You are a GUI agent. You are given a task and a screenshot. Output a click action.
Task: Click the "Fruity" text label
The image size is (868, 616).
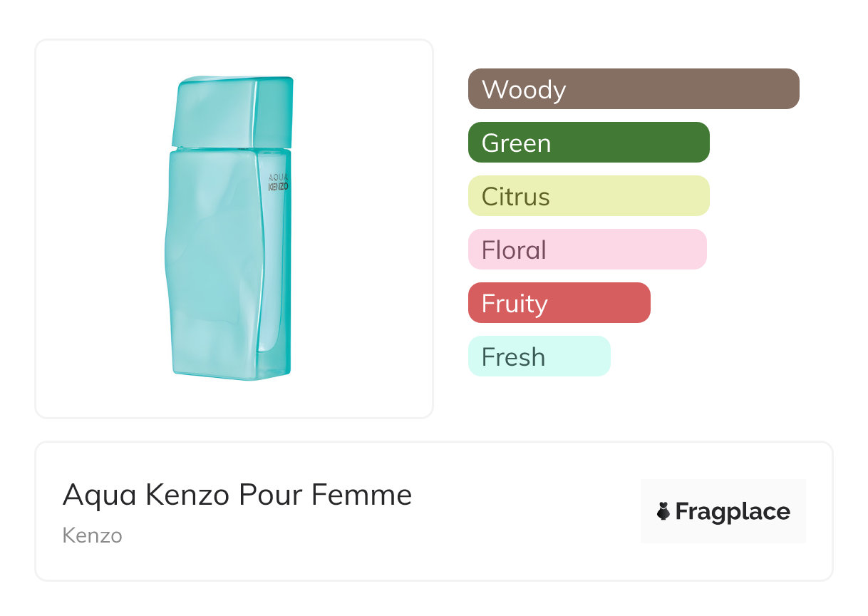515,304
